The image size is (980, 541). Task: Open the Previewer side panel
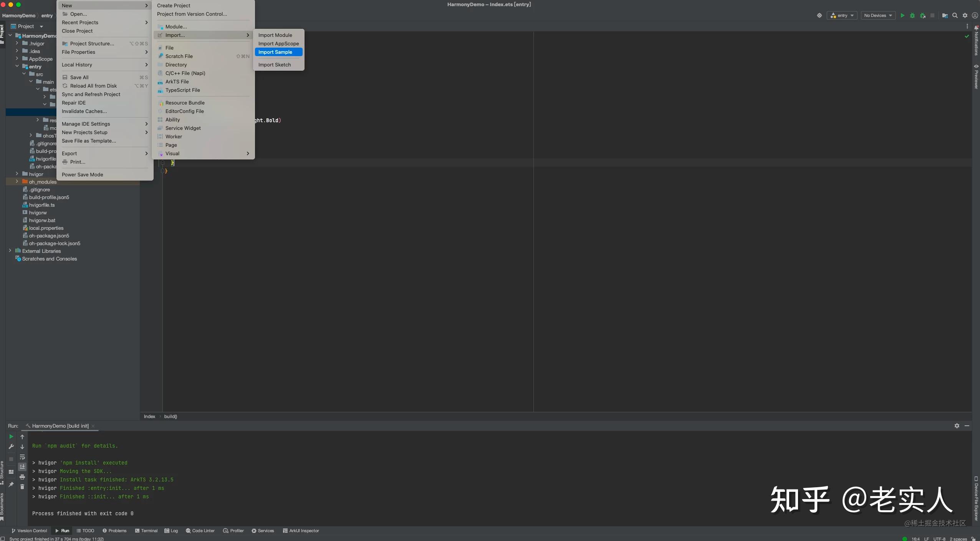click(x=976, y=77)
